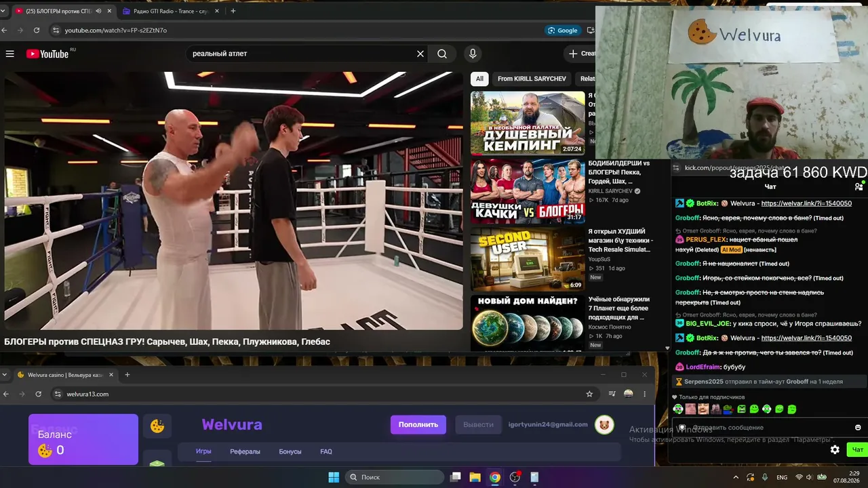Image resolution: width=868 pixels, height=488 pixels.
Task: Click the cookie icon tile beside the balance
Action: (157, 426)
